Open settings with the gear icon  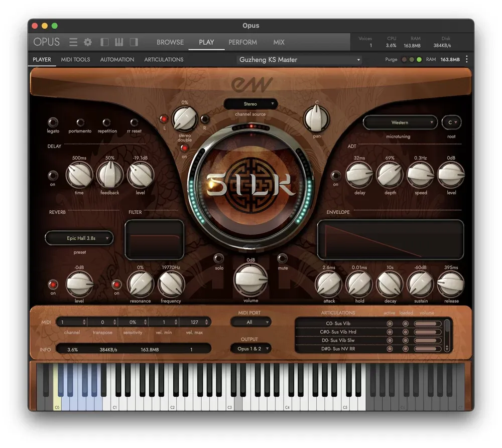[88, 42]
